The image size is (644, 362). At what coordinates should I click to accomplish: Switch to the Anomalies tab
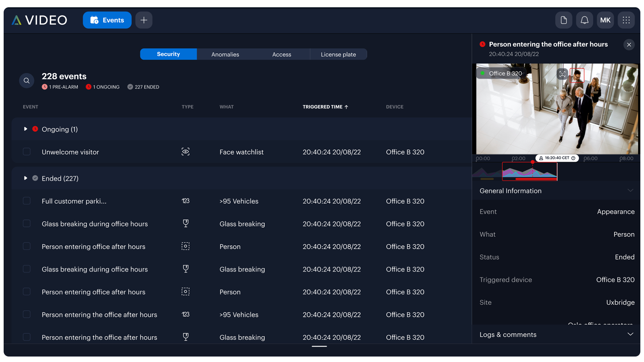tap(225, 54)
